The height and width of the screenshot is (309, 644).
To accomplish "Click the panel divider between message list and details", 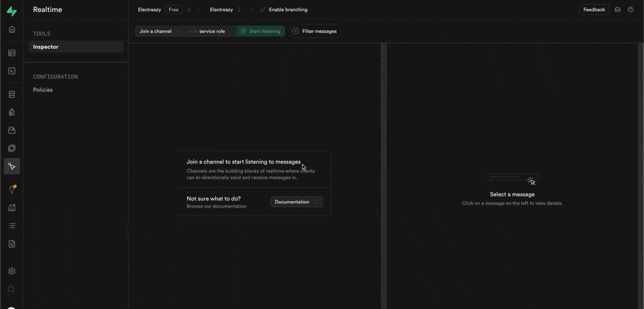I will pyautogui.click(x=384, y=176).
